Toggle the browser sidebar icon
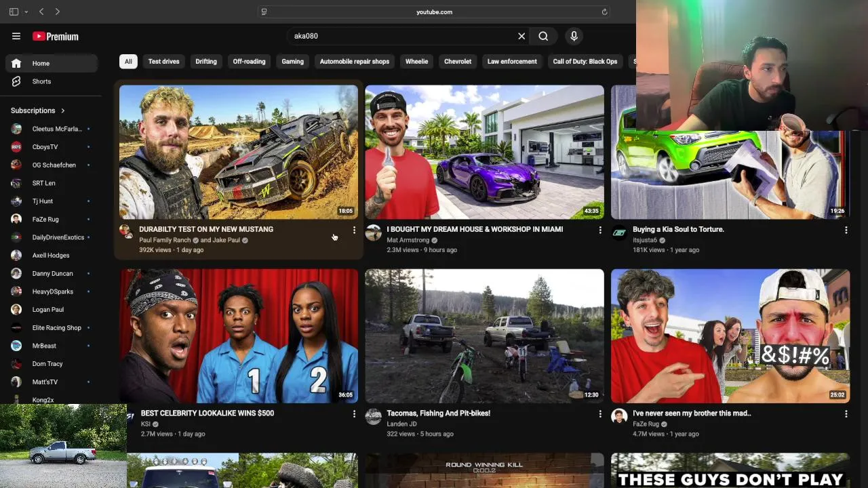This screenshot has height=488, width=868. pos(14,12)
